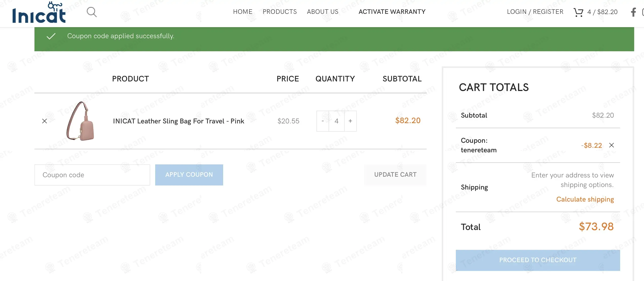Click the checkmark icon in success banner
Viewport: 644px width, 281px height.
(x=51, y=36)
